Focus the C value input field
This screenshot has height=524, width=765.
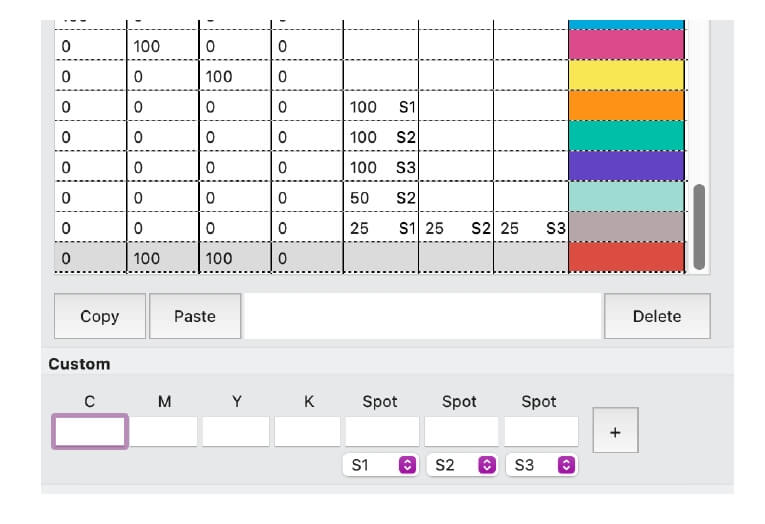click(x=90, y=432)
